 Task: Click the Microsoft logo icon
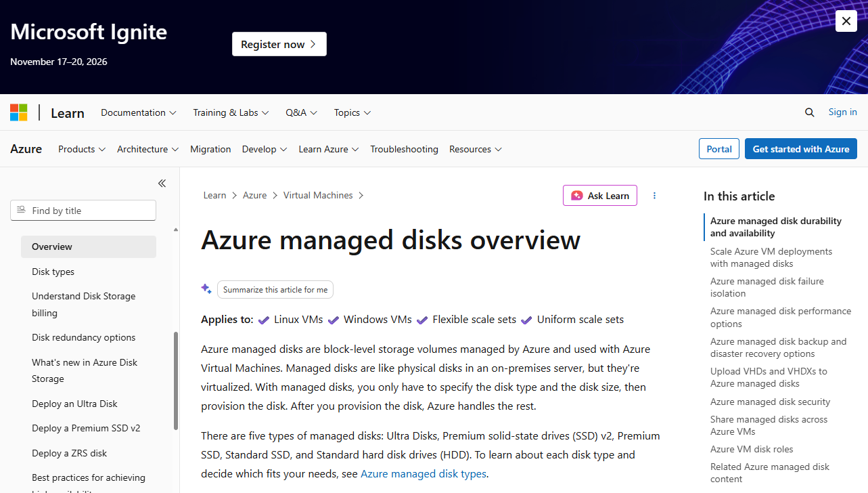[19, 112]
